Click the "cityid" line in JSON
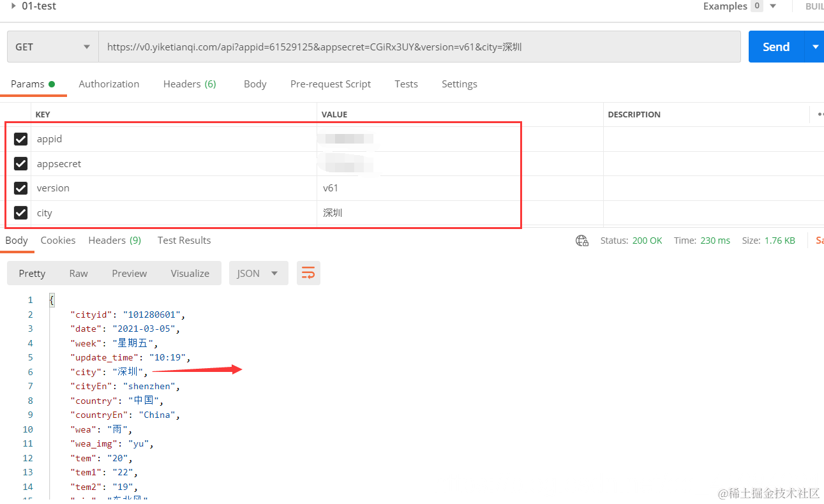Image resolution: width=824 pixels, height=504 pixels. click(128, 315)
